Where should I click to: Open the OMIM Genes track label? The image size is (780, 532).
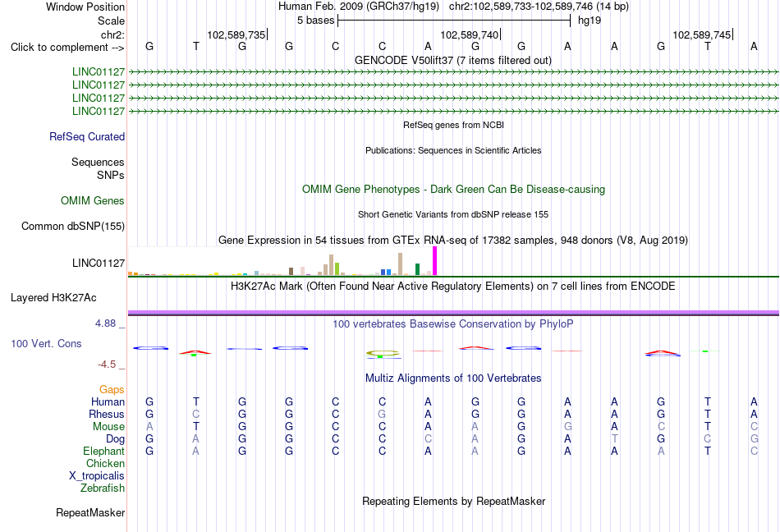93,201
